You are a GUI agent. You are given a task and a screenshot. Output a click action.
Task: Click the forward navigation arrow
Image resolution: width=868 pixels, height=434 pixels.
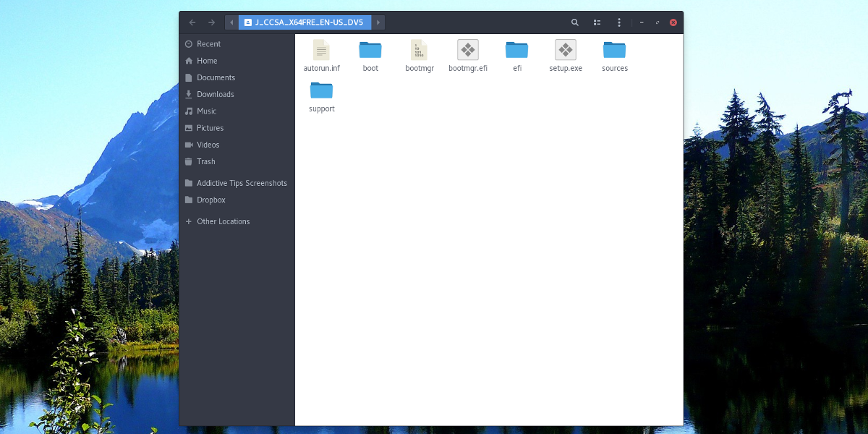tap(211, 22)
